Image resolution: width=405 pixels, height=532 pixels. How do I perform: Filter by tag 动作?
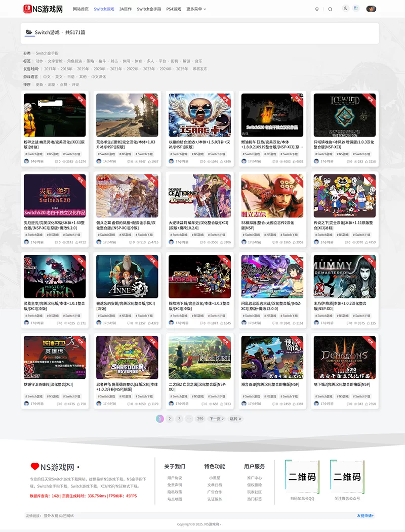pos(39,61)
